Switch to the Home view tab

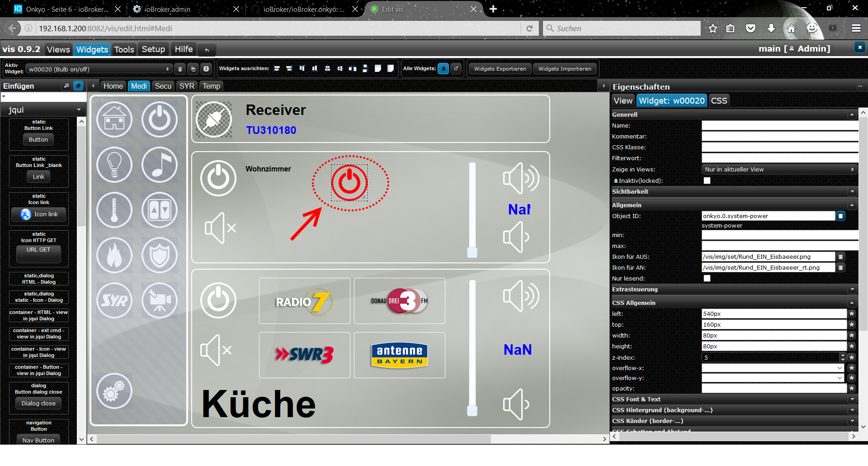(x=113, y=86)
